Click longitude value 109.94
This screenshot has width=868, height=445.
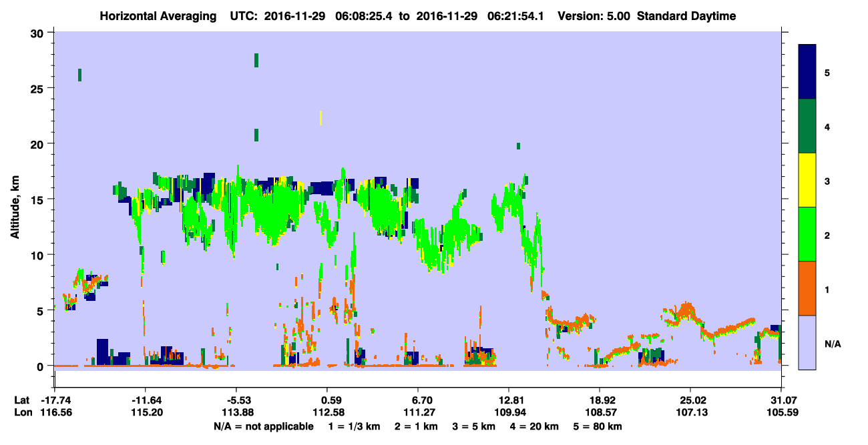tap(509, 413)
